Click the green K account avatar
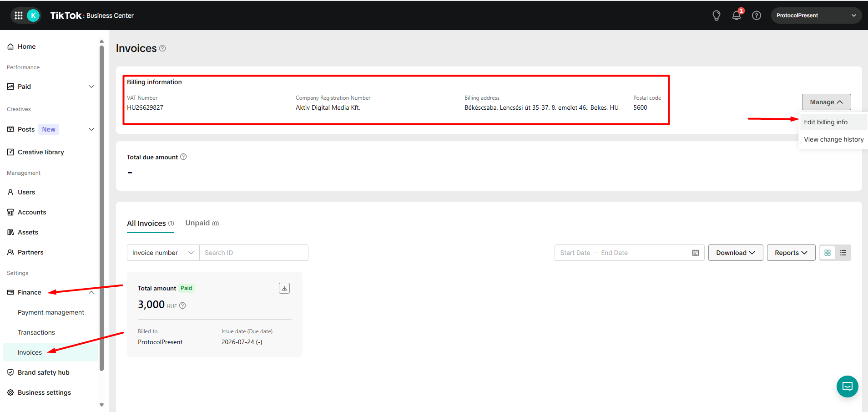The image size is (868, 412). pyautogui.click(x=33, y=15)
